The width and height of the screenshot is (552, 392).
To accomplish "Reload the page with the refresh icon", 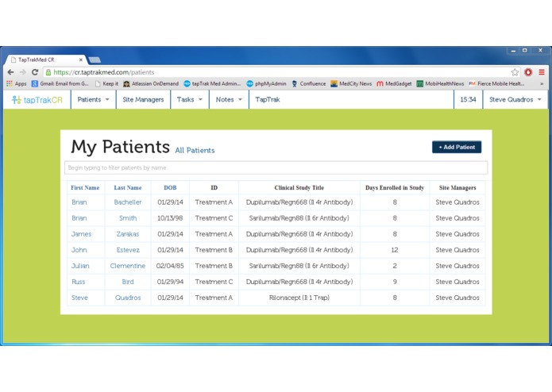I will click(x=34, y=72).
